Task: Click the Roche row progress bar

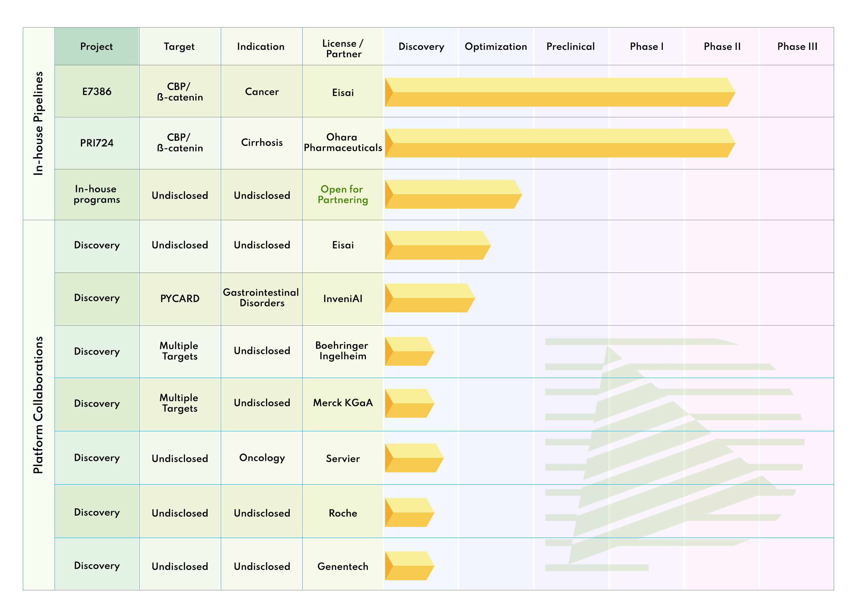Action: click(410, 512)
